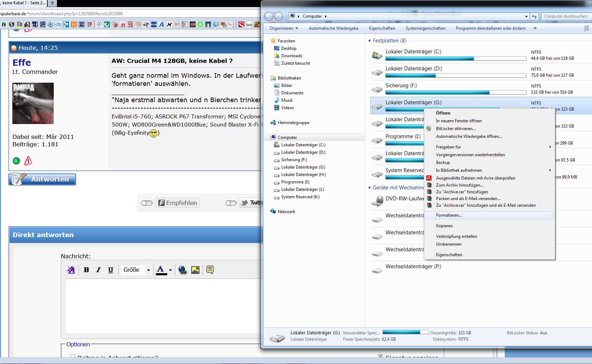This screenshot has width=592, height=364.
Task: Collapse the Festplatten group
Action: click(369, 41)
